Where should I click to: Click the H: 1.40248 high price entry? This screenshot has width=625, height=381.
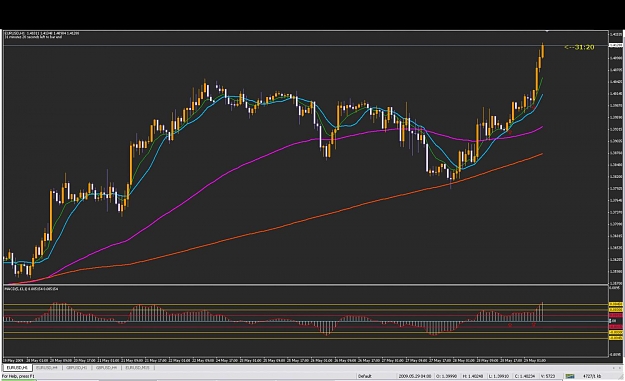[x=473, y=376]
